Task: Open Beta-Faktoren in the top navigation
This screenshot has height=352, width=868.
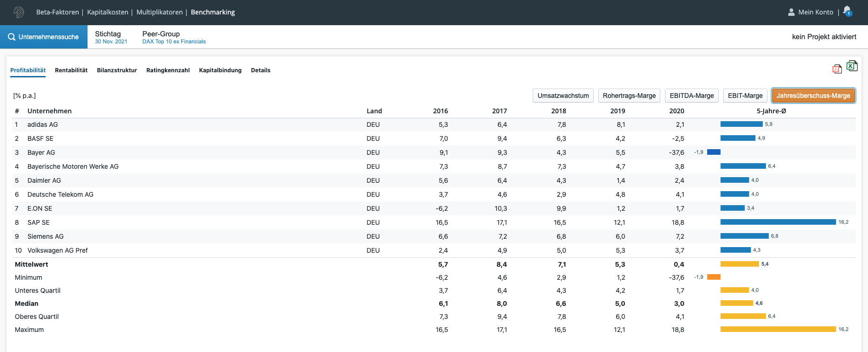Action: click(x=57, y=12)
